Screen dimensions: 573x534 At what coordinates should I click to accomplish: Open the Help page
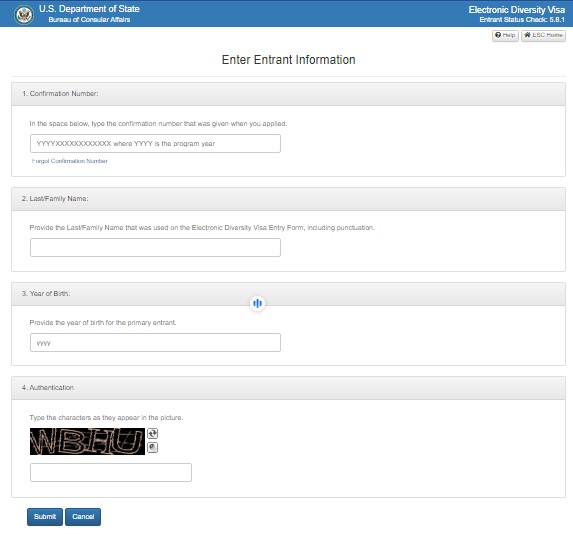(505, 35)
